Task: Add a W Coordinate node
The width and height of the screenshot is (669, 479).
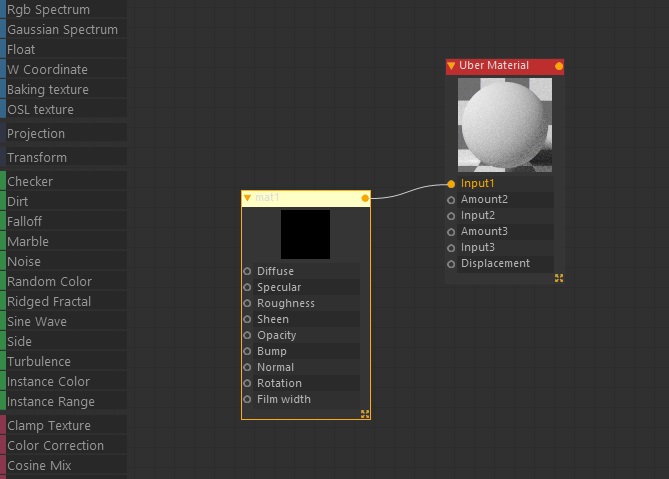Action: (64, 70)
